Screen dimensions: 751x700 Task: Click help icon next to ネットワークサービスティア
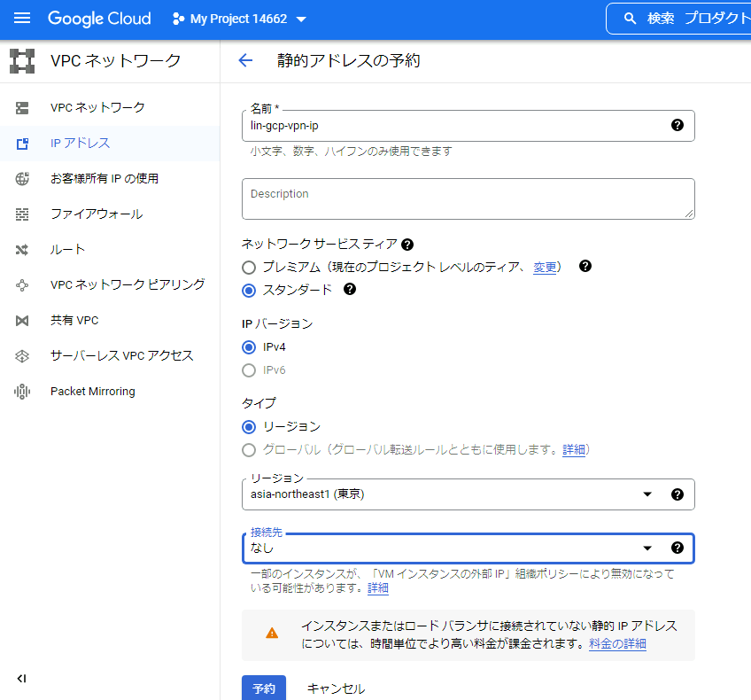click(407, 245)
